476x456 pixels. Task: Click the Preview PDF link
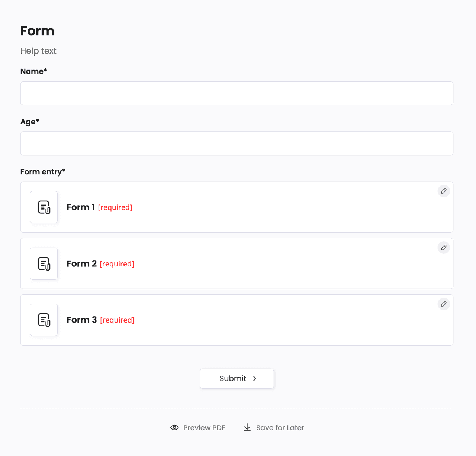point(204,428)
